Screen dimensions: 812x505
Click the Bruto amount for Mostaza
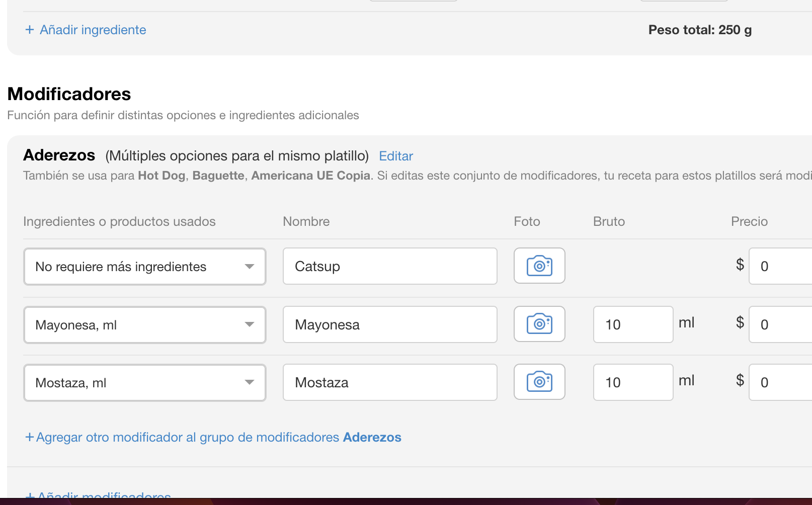pos(633,382)
